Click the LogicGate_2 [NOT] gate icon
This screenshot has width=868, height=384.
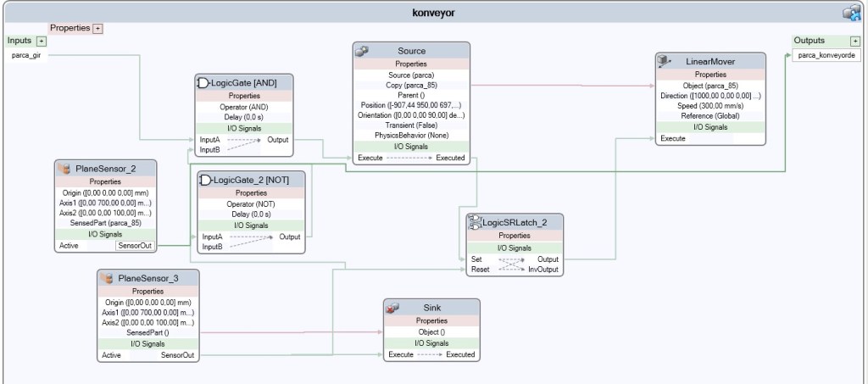(204, 180)
